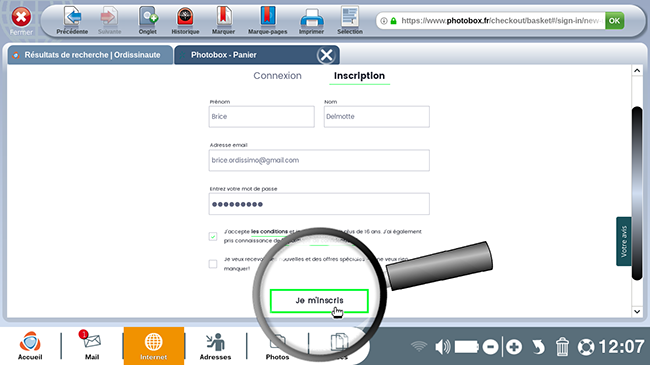Click the green OK address button

[614, 21]
